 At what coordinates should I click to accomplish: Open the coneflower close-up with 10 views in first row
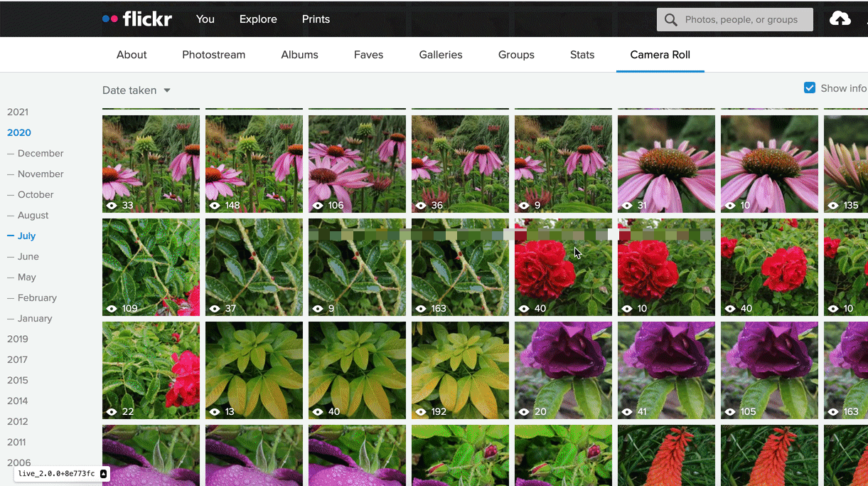click(769, 164)
